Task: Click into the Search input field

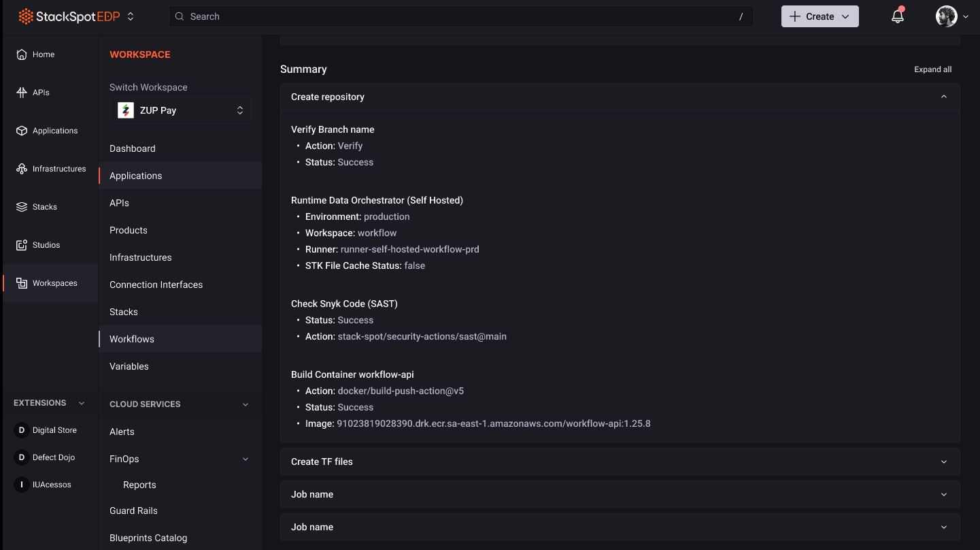Action: pos(460,16)
